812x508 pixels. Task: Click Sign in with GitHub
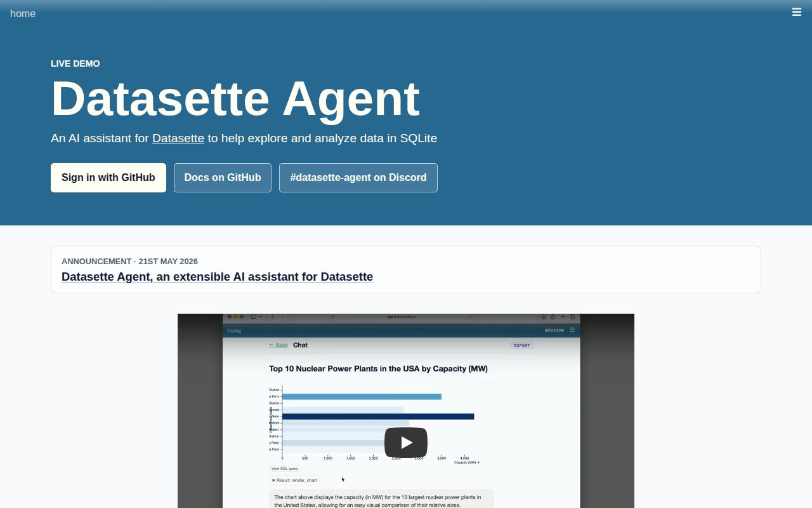[108, 178]
